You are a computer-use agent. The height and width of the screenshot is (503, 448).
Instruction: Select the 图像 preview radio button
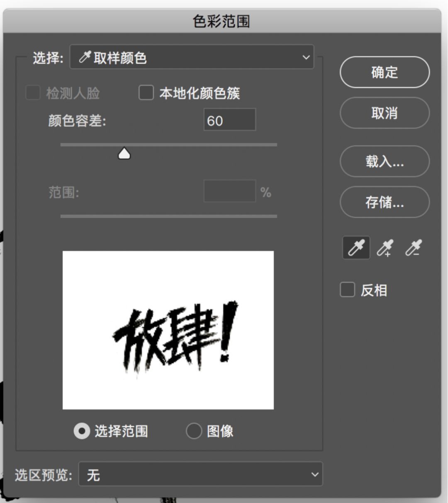[193, 432]
